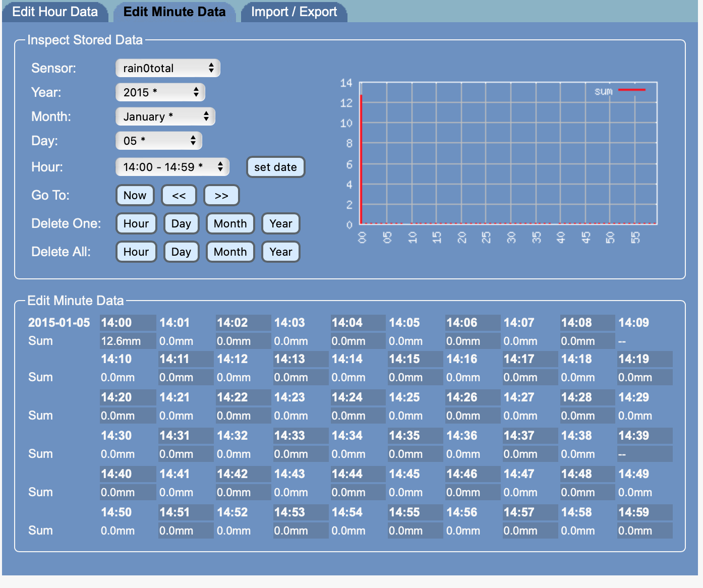Select the Edit Minute Data tab
This screenshot has width=703, height=588.
point(174,12)
